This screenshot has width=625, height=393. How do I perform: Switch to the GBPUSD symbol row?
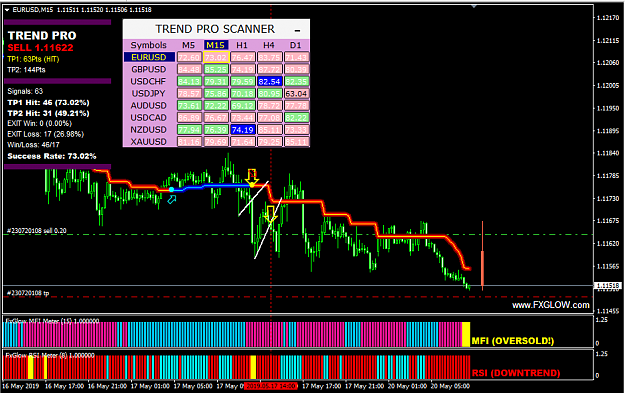point(149,69)
